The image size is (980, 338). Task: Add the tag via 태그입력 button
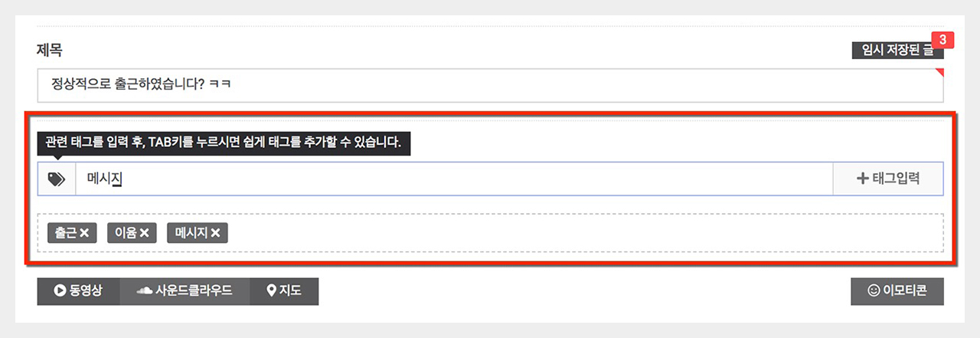coord(888,179)
